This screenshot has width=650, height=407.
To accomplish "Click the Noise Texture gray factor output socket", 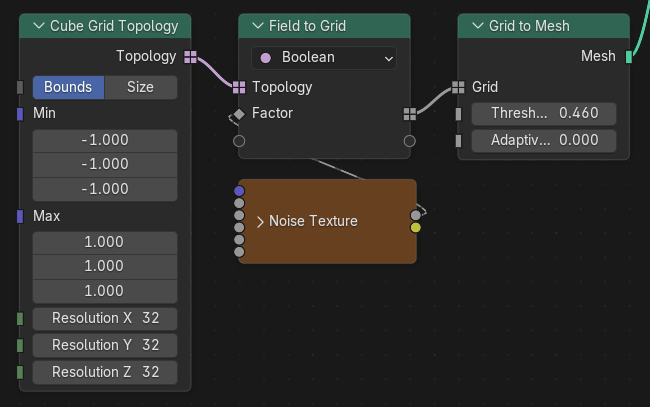I will click(415, 215).
